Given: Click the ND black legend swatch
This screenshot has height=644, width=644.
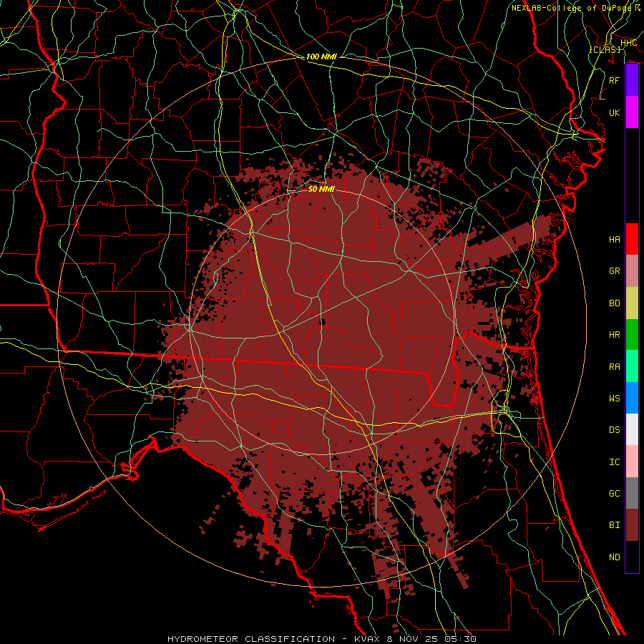Looking at the screenshot, I should 632,557.
